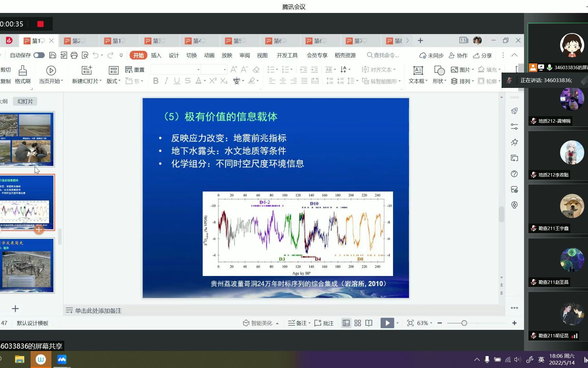
Task: Click the Fit slide to window icon
Action: (x=410, y=323)
